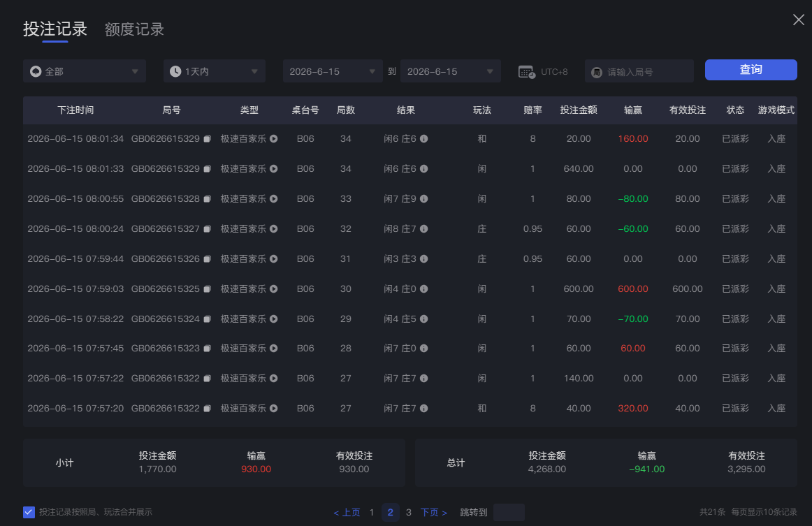Viewport: 812px width, 526px height.
Task: Show result info in 07:57:20 row
Action: pos(423,409)
